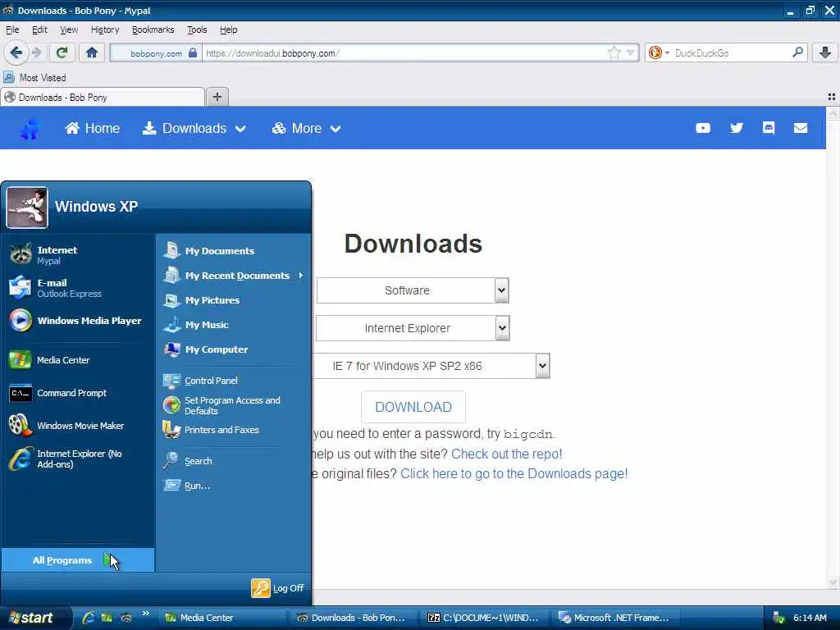Open the Tools menu
The image size is (840, 630).
(x=197, y=30)
